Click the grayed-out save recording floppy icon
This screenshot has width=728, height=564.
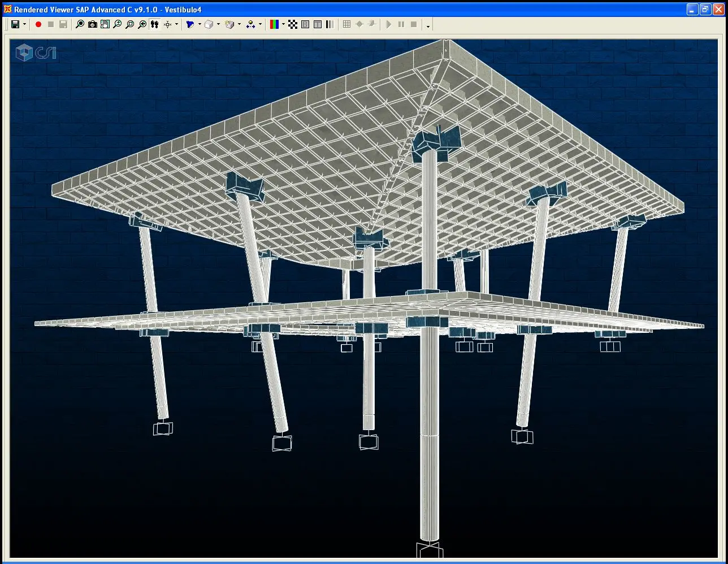pos(63,24)
